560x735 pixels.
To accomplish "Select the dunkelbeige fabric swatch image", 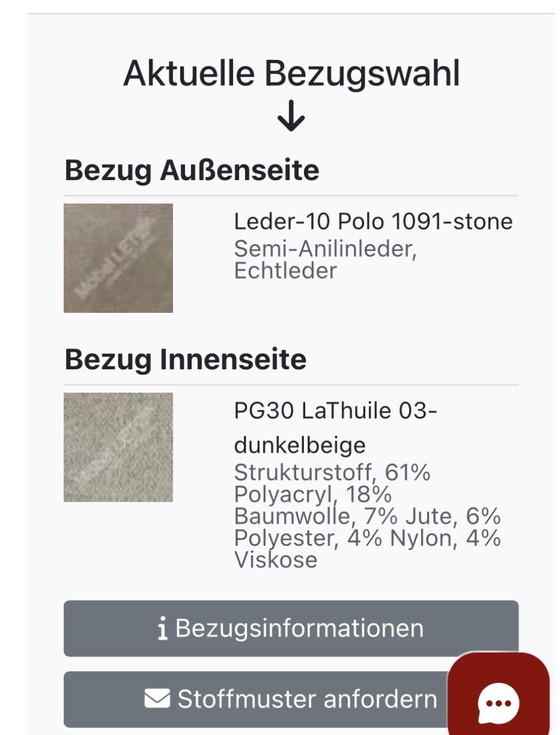I will tap(118, 447).
